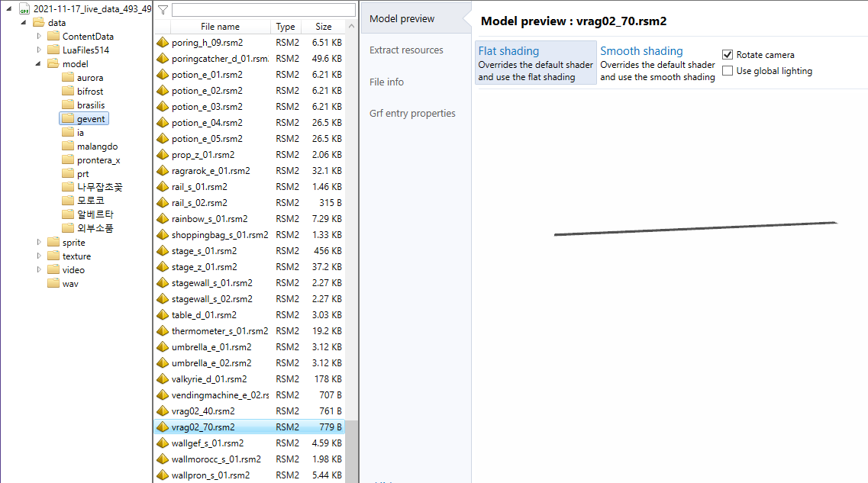Click the folder icon of prontera_x
868x483 pixels.
(67, 160)
